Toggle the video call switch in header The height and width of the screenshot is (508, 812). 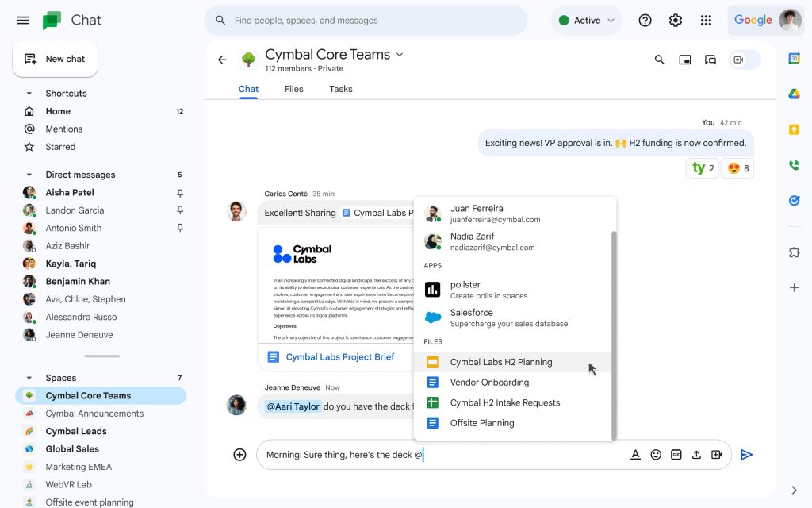pos(745,60)
